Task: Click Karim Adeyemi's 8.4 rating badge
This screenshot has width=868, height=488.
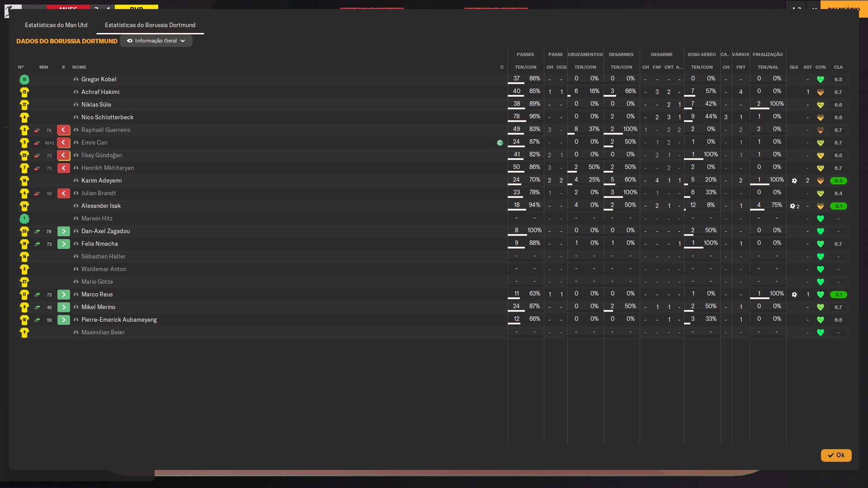Action: click(838, 181)
